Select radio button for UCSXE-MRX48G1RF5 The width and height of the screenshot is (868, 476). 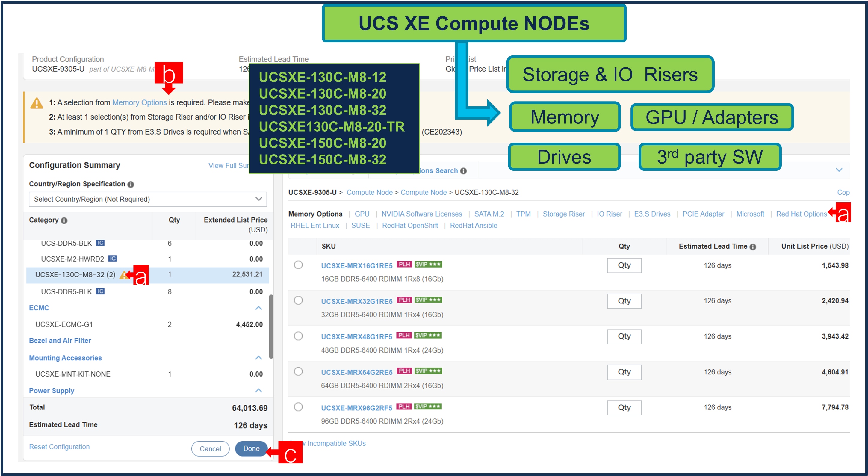(298, 336)
